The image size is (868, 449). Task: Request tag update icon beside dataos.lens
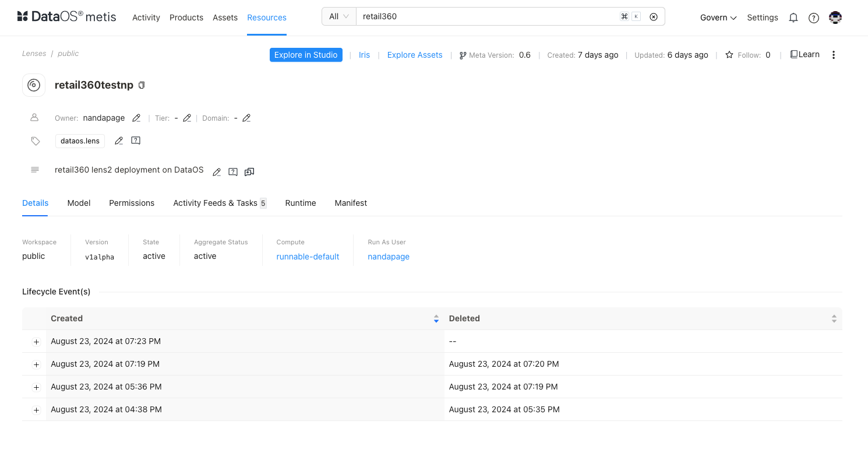[x=136, y=141]
